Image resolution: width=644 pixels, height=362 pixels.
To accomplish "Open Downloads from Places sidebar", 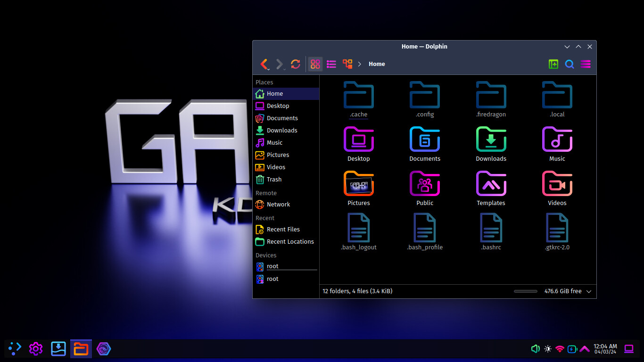I will tap(286, 131).
